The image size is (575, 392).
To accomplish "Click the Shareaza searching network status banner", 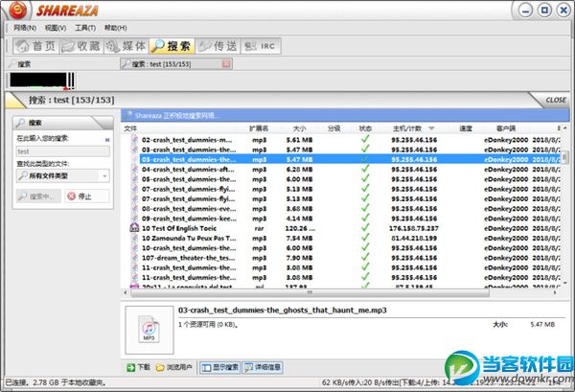I will [345, 116].
